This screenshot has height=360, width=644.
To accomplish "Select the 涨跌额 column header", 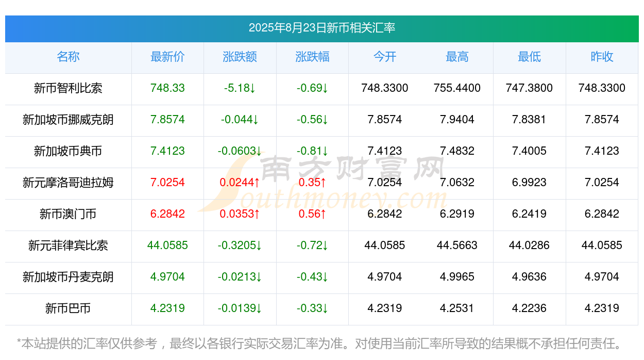I will point(240,57).
